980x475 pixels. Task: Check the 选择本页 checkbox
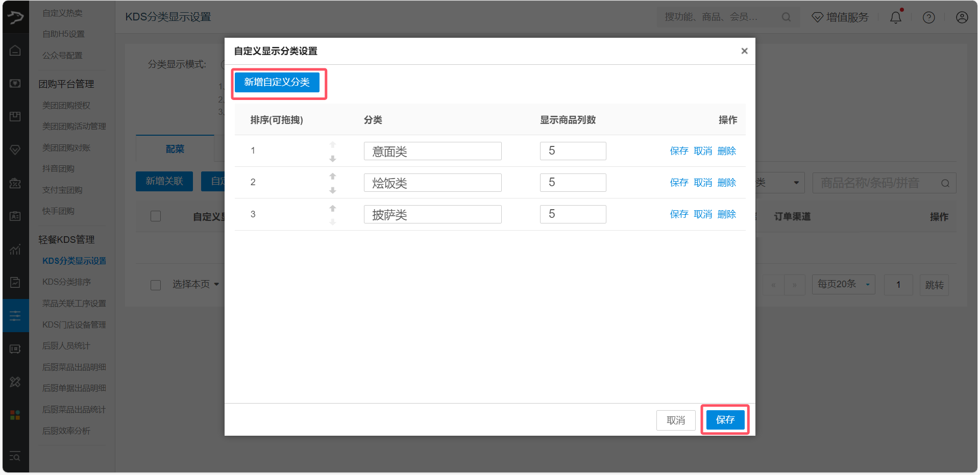[x=156, y=285]
